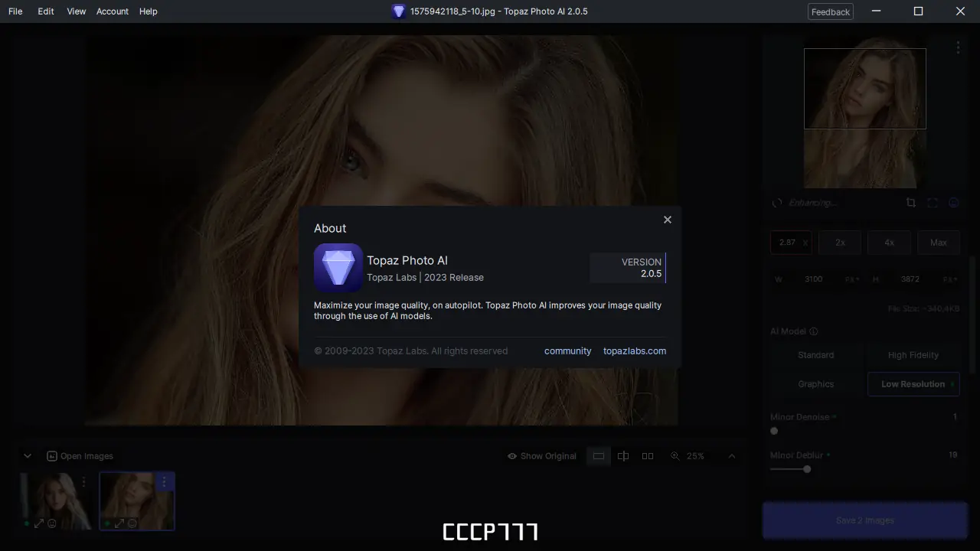Select the 4x upscale option
980x551 pixels.
(889, 243)
